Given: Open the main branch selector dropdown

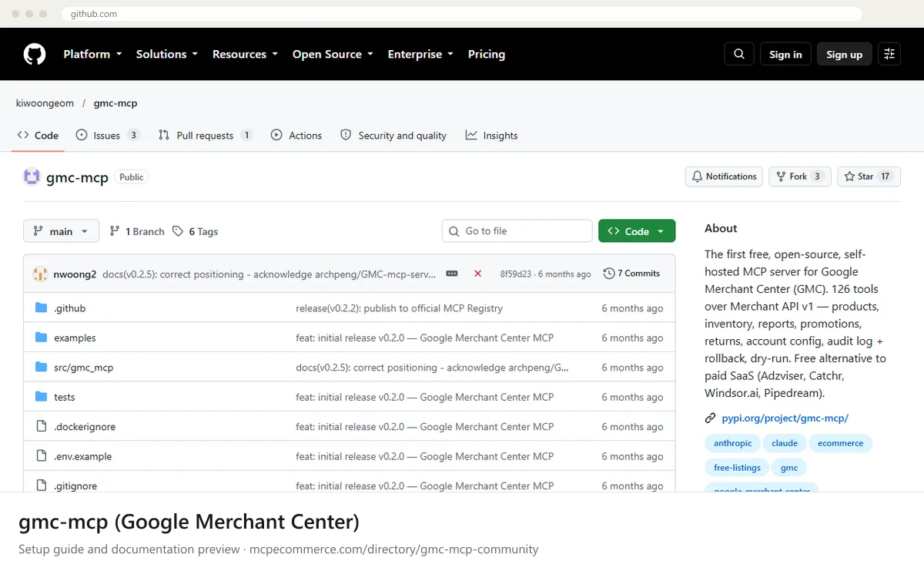Looking at the screenshot, I should point(62,231).
